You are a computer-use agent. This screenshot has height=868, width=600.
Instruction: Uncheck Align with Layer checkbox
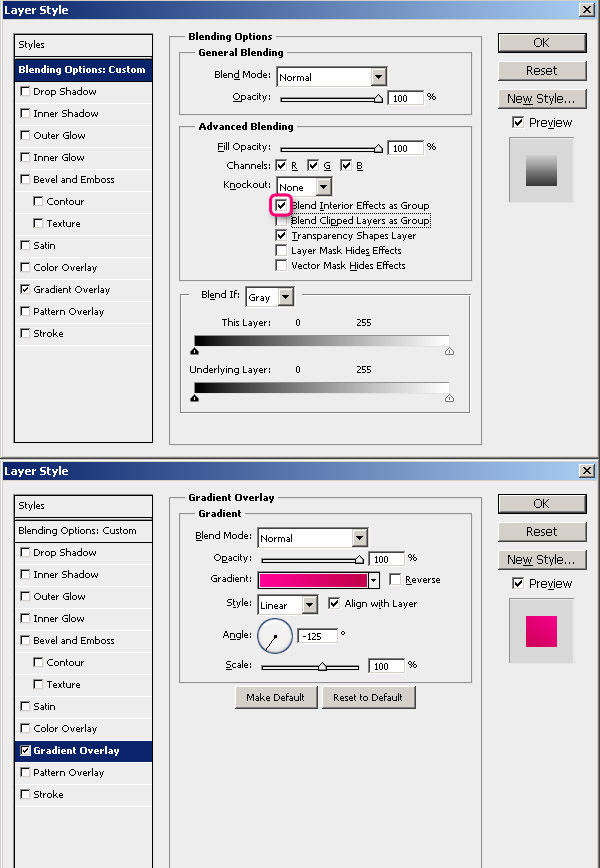334,603
